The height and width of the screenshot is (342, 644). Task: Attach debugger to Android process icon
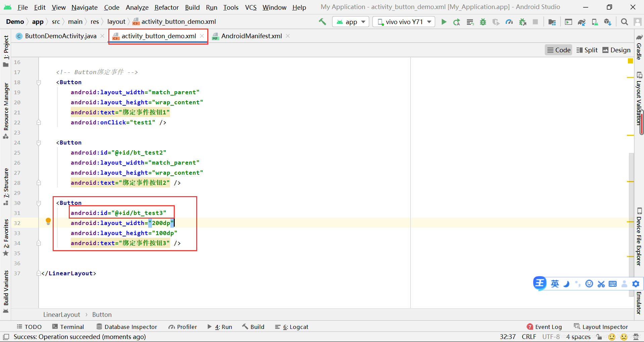click(523, 22)
